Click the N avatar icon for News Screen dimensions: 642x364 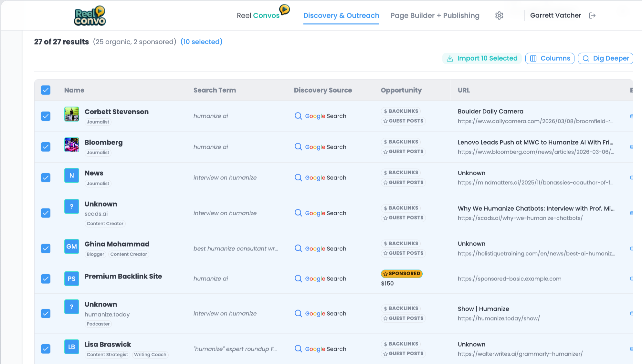coord(72,176)
